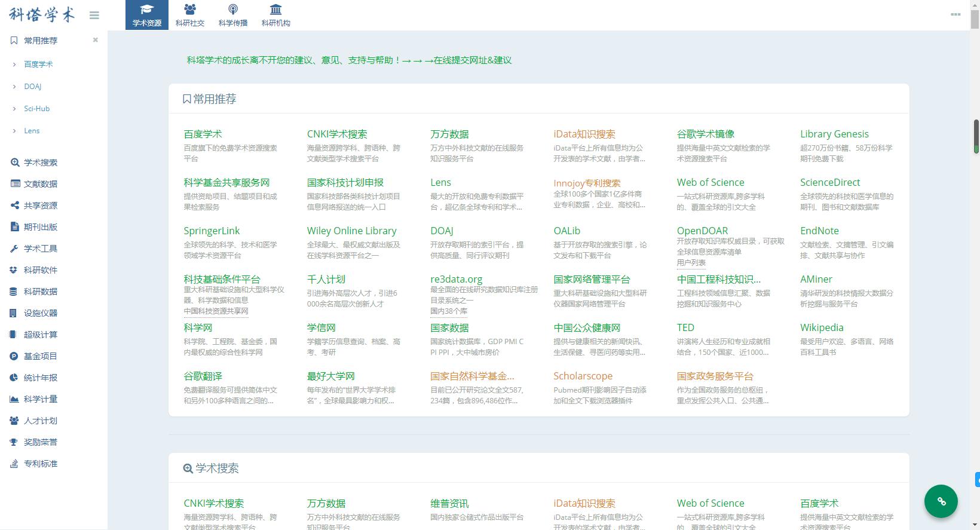The height and width of the screenshot is (530, 980).
Task: Switch to the 科研机构 tab
Action: tap(276, 15)
